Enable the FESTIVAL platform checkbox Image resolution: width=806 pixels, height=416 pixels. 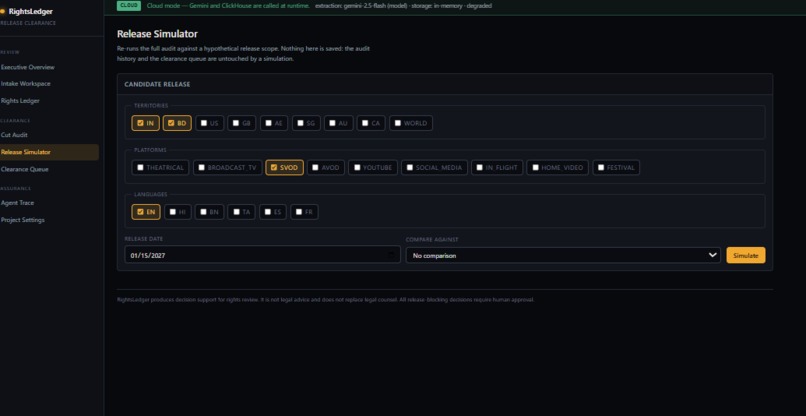pyautogui.click(x=601, y=168)
